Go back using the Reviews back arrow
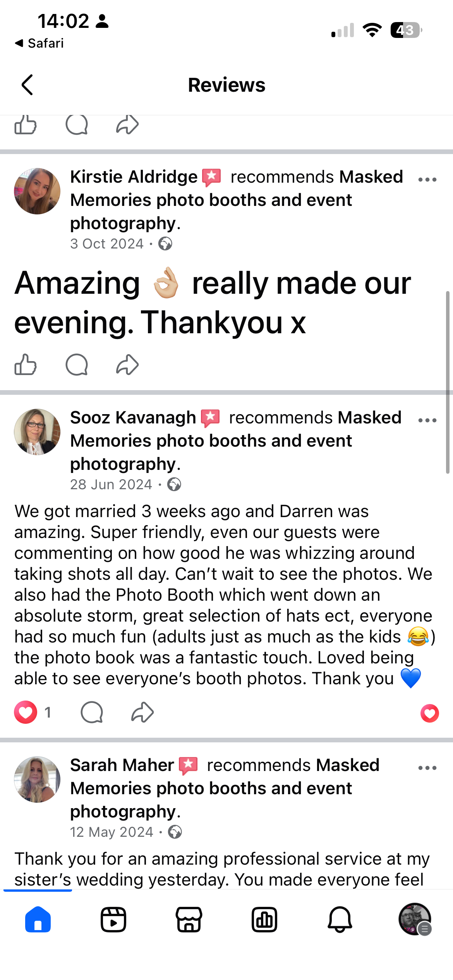This screenshot has height=980, width=453. coord(27,85)
